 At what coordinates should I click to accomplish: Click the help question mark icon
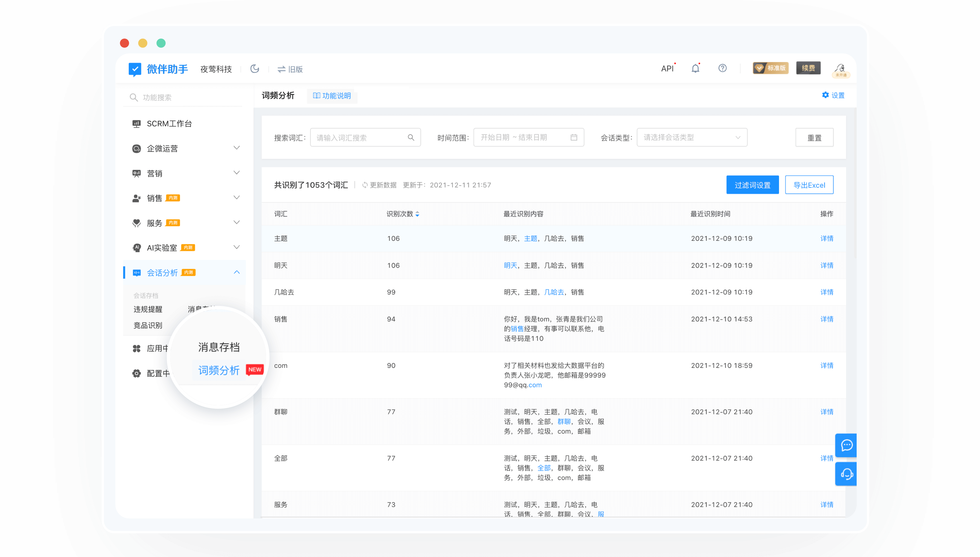[722, 68]
